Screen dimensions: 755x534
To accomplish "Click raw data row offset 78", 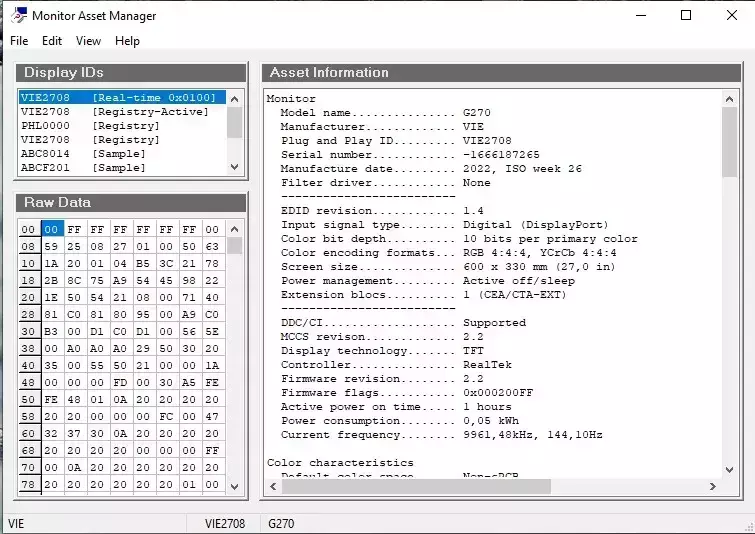I will pyautogui.click(x=28, y=484).
